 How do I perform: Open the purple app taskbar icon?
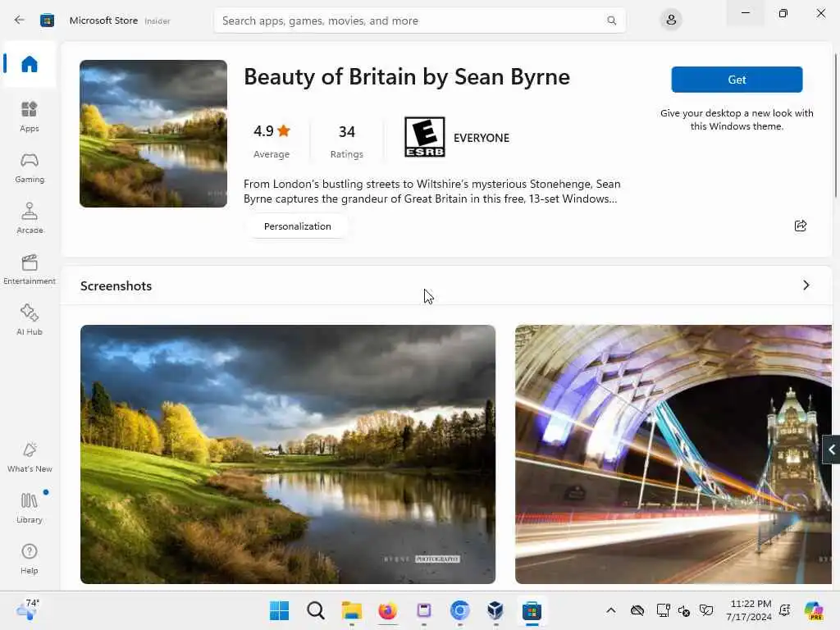coord(424,610)
